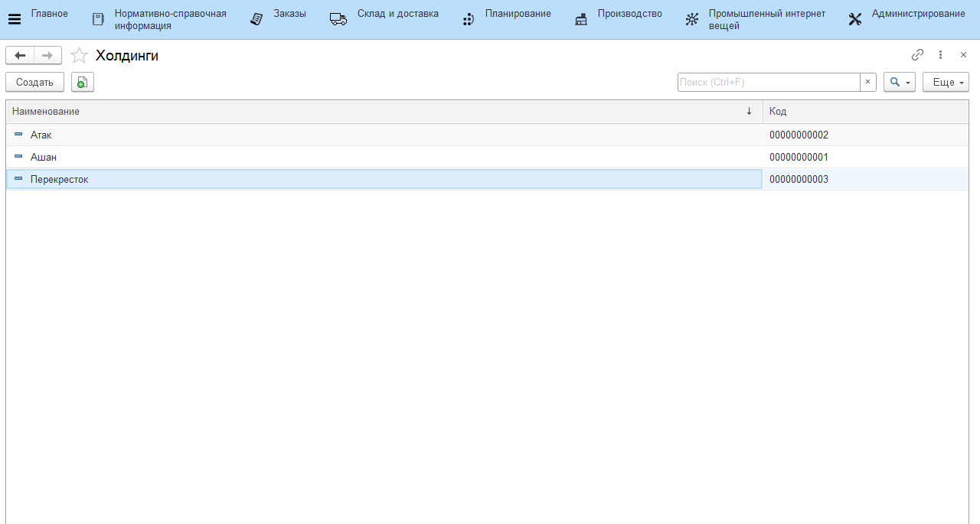Open the three-dot options menu
The height and width of the screenshot is (524, 980).
940,55
